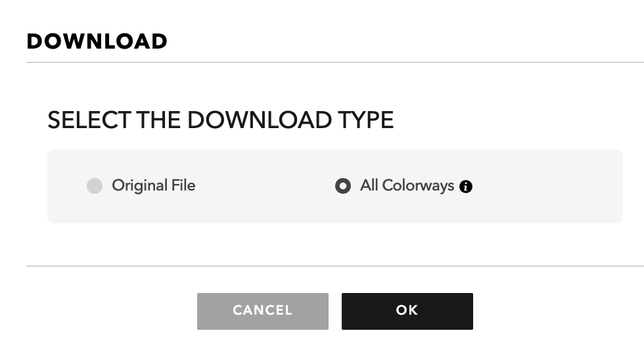The height and width of the screenshot is (360, 644).
Task: Click the unselected gray radio circle
Action: tap(95, 186)
